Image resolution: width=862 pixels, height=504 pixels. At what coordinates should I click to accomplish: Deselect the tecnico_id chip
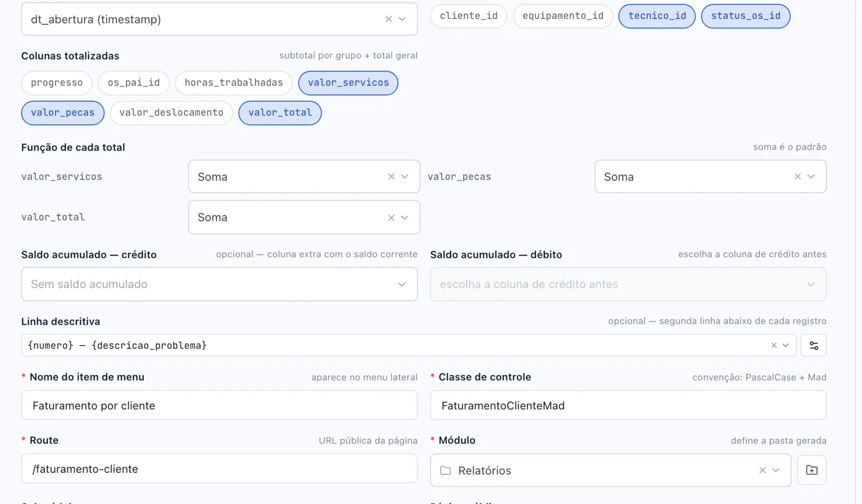(657, 16)
